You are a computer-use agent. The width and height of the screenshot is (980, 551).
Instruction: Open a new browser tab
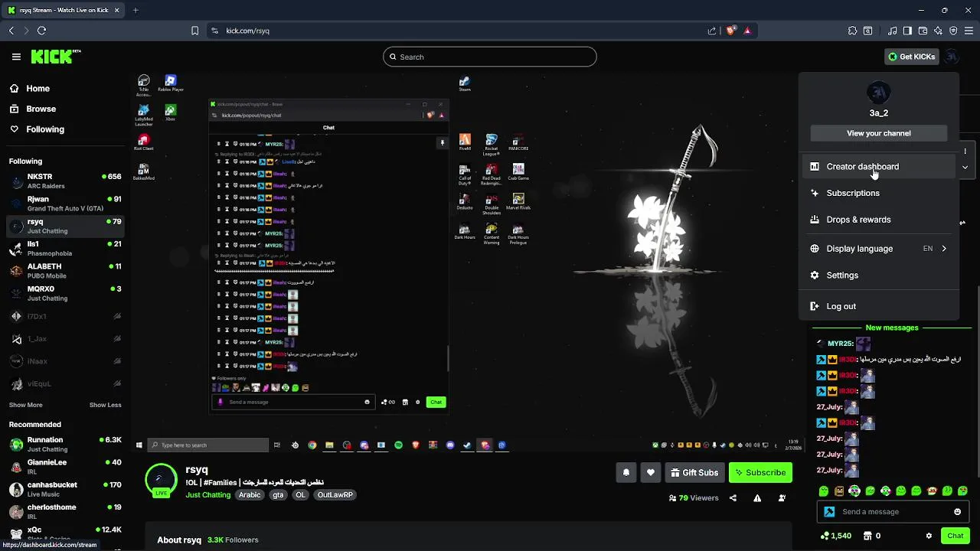point(136,10)
